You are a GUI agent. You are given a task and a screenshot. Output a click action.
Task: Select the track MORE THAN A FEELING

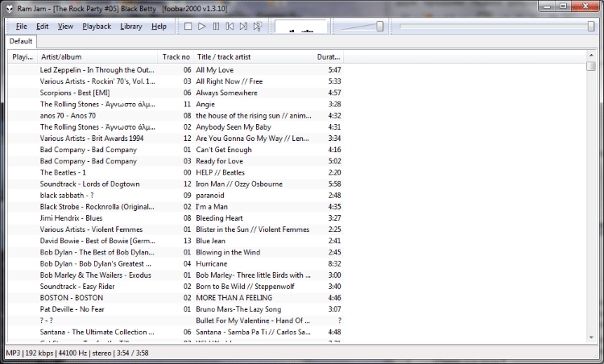click(x=234, y=298)
